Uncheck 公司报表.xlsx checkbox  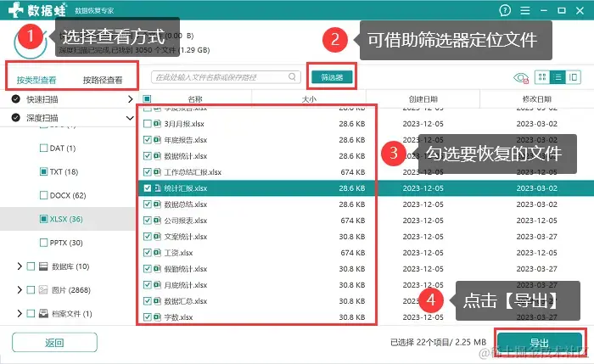click(148, 221)
